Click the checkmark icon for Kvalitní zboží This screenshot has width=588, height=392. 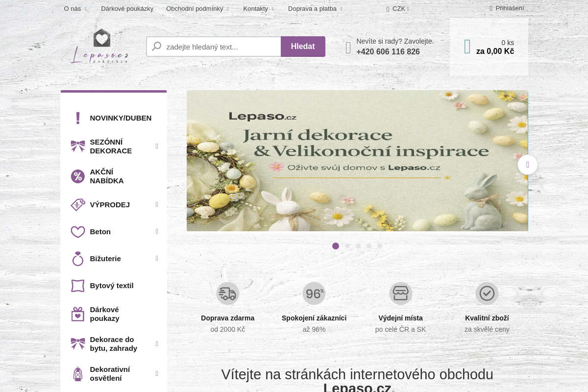click(487, 294)
